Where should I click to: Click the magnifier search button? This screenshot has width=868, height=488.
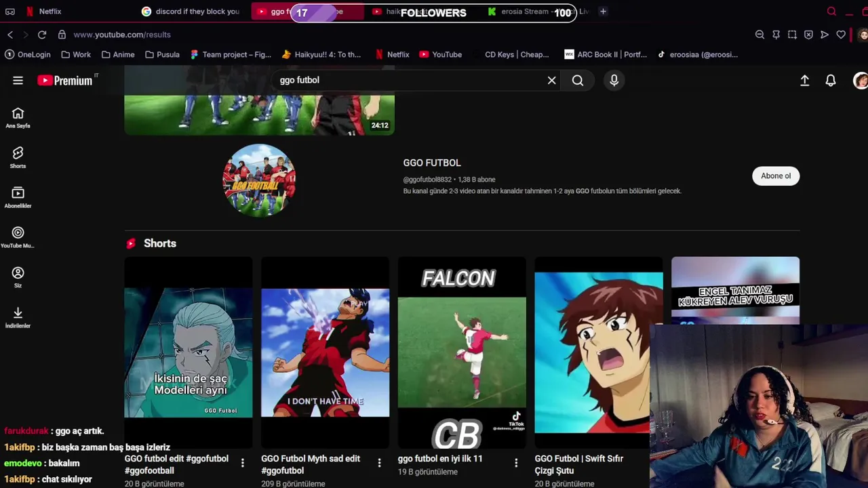[x=578, y=80]
